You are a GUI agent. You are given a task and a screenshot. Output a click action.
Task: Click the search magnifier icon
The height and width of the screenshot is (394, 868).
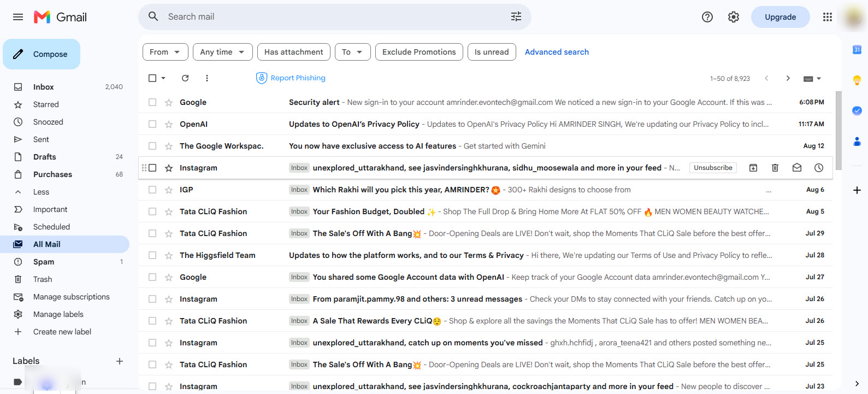click(153, 17)
